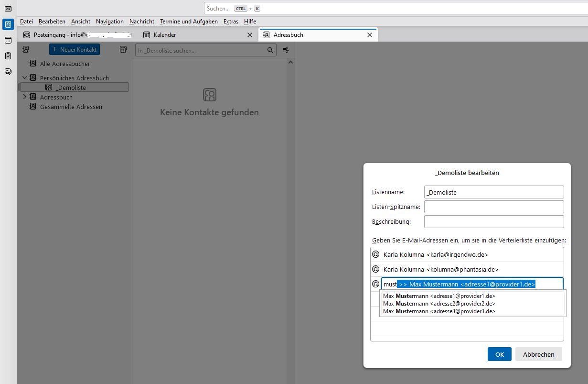Open the Tasks space icon

click(8, 56)
